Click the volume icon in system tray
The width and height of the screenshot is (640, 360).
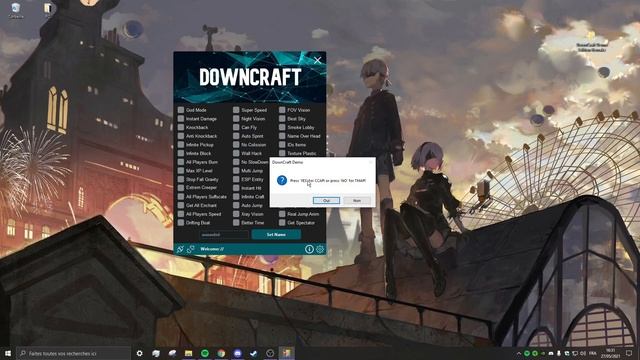coord(583,353)
